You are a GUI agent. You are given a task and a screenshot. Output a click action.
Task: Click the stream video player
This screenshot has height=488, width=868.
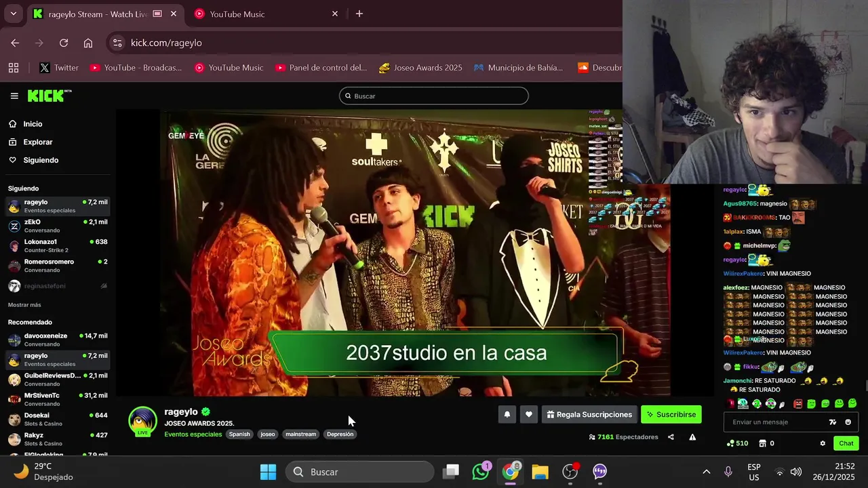click(x=415, y=253)
